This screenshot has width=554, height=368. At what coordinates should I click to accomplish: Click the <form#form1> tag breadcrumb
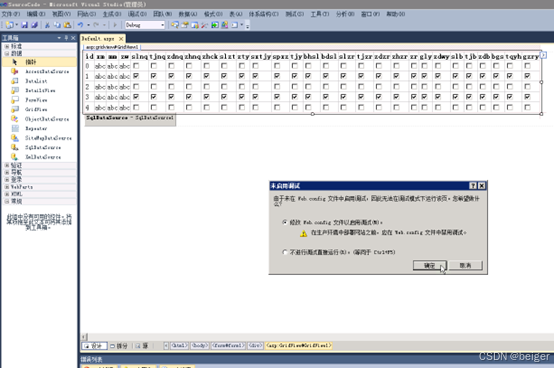(228, 346)
